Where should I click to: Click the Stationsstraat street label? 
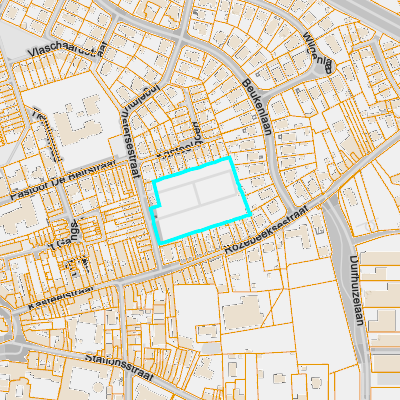[x=119, y=368]
